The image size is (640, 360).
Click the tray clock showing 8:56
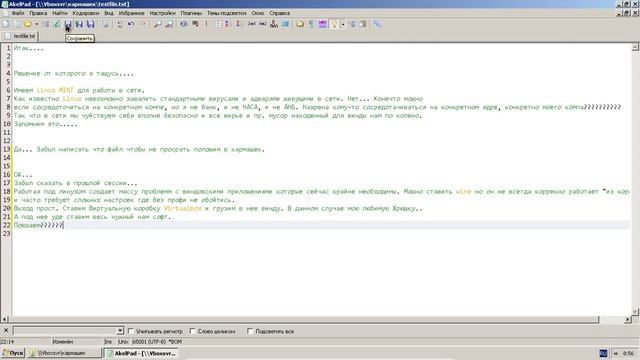click(x=628, y=353)
